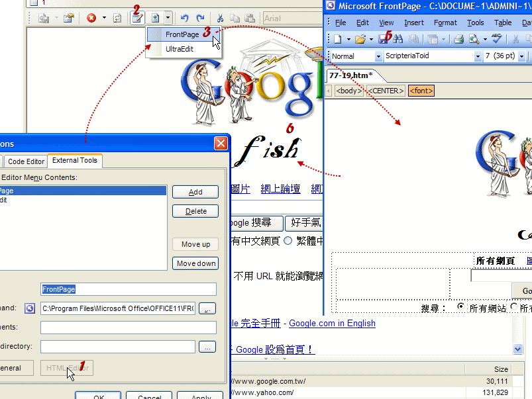Click FrontPage Toggle Pane icon
This screenshot has width=532, height=399.
click(433, 39)
